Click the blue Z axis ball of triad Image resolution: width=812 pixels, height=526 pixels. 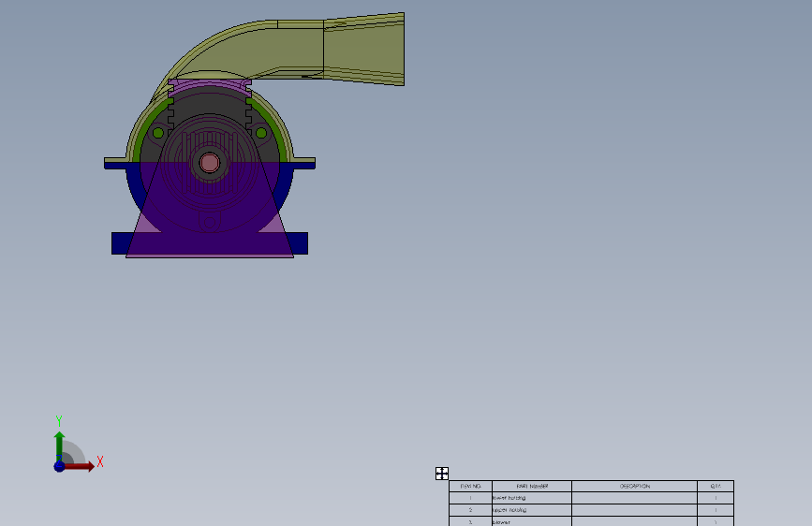(60, 466)
